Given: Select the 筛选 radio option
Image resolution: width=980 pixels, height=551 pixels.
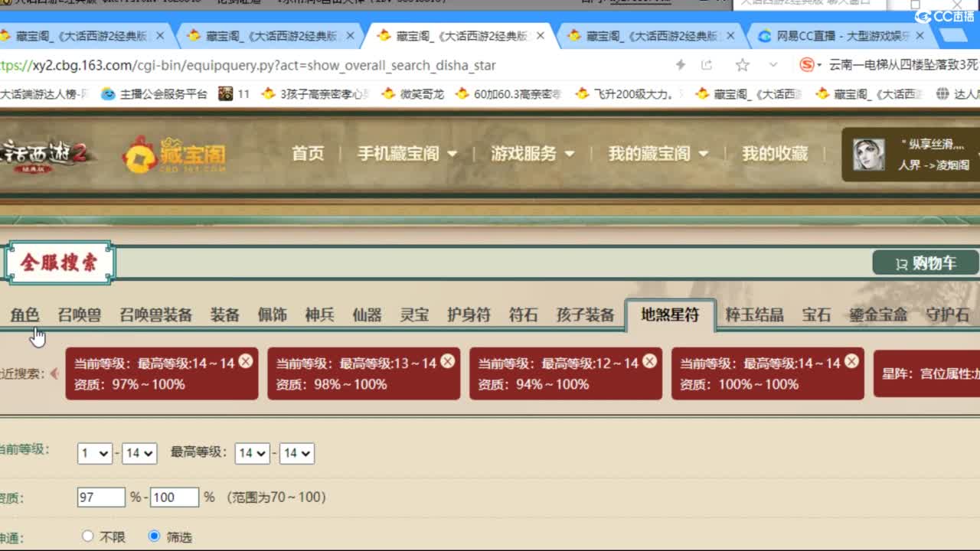Looking at the screenshot, I should [x=155, y=536].
